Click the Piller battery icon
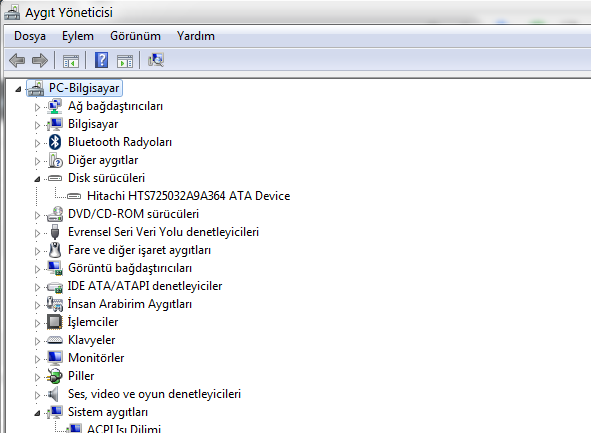The image size is (591, 433). 55,376
